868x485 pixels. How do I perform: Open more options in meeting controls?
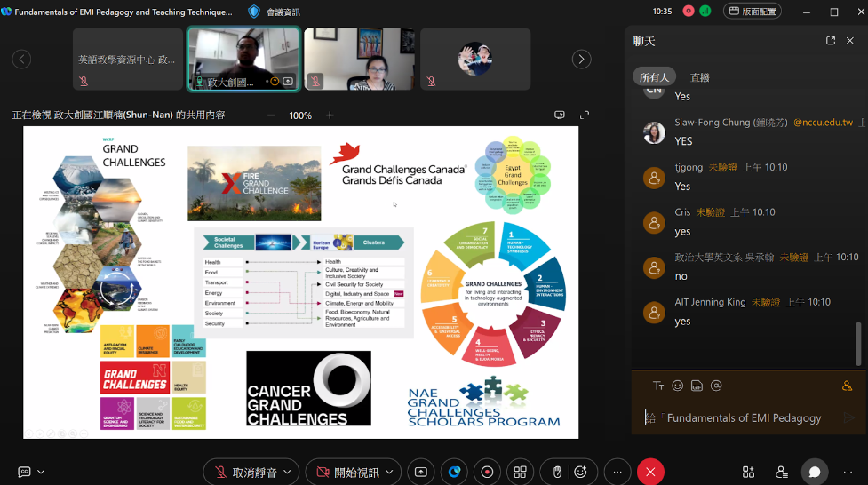coord(617,472)
